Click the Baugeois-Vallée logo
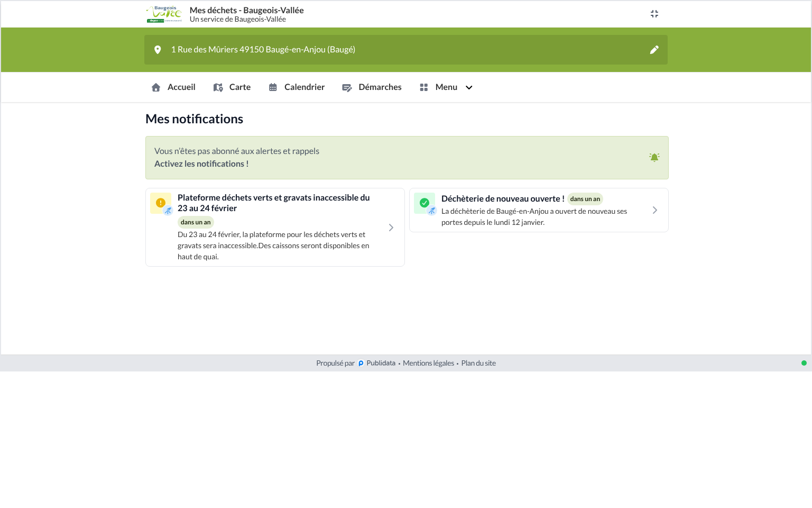Screen dimensions: 812x508 click(164, 14)
